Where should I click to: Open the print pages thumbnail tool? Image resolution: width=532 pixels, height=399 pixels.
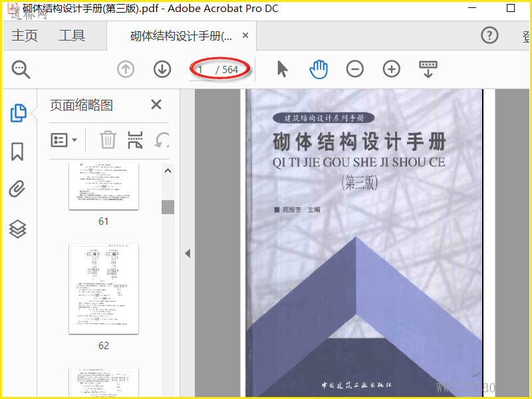tap(135, 140)
